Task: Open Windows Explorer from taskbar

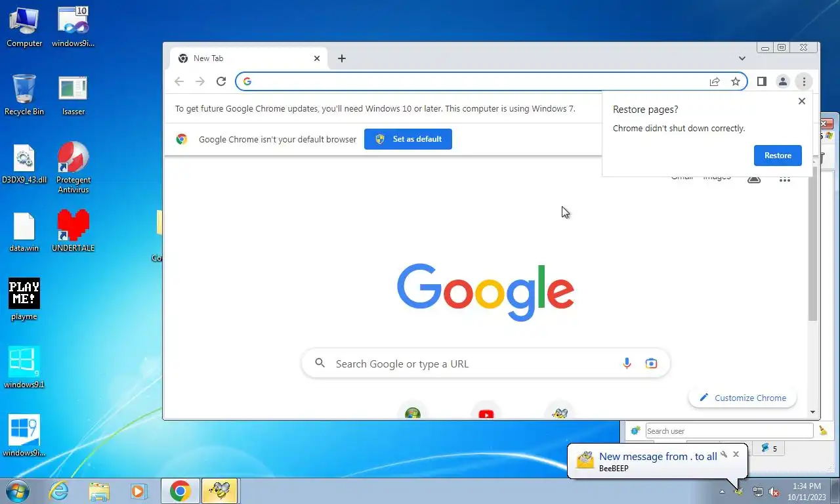Action: [x=99, y=491]
